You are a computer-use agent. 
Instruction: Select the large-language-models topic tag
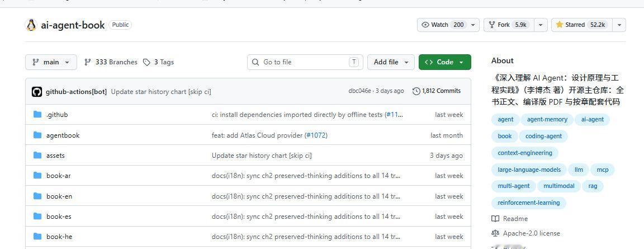(529, 170)
